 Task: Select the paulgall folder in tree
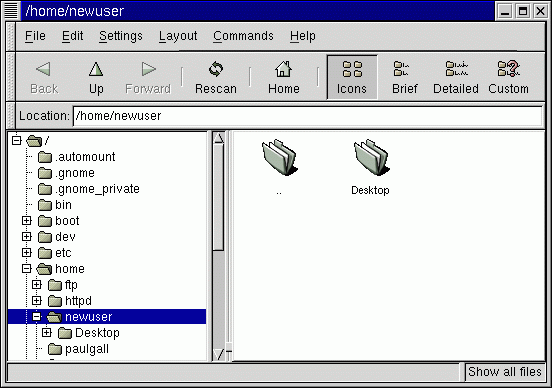pos(87,349)
